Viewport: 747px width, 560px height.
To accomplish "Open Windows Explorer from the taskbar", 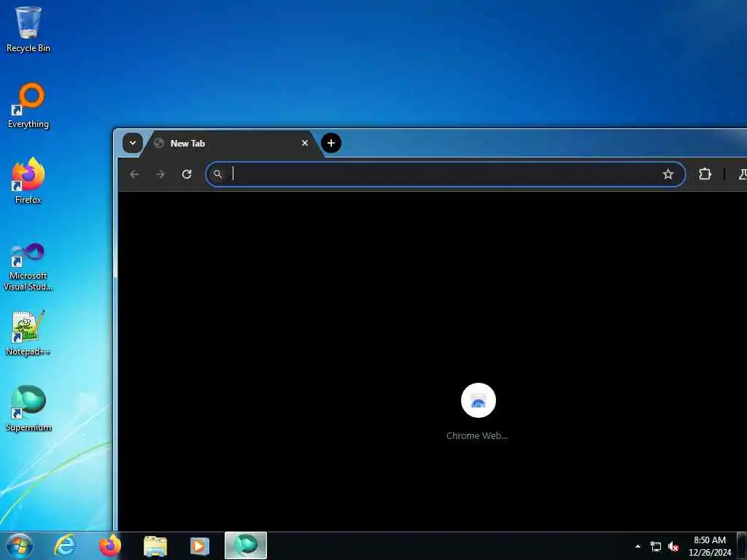I will (155, 545).
